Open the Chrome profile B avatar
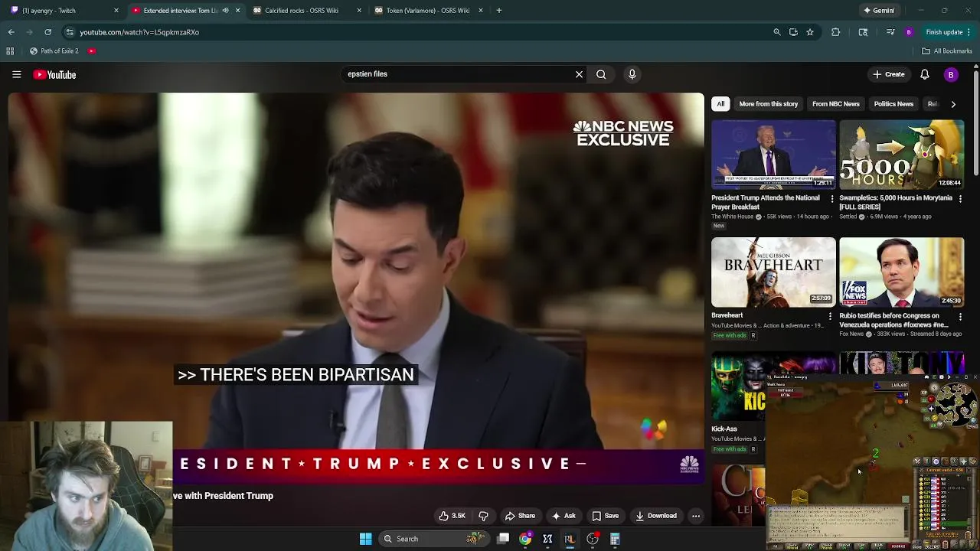The width and height of the screenshot is (980, 551). click(909, 32)
